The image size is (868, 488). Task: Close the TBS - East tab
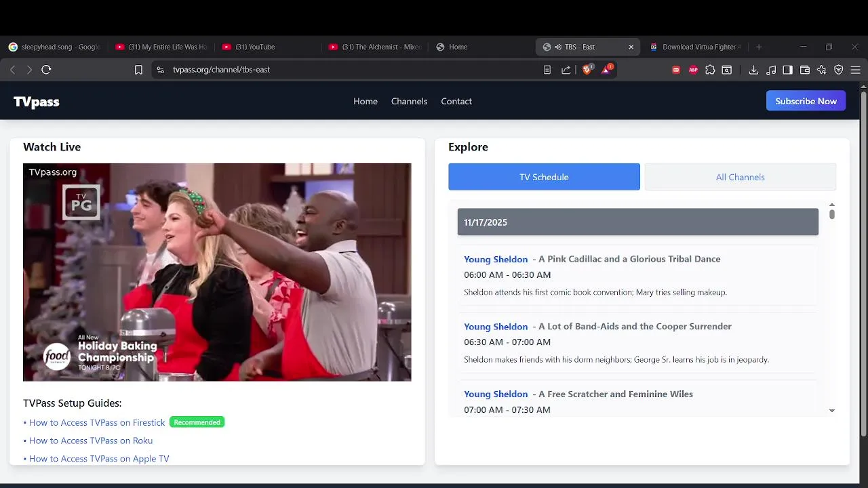(x=631, y=47)
